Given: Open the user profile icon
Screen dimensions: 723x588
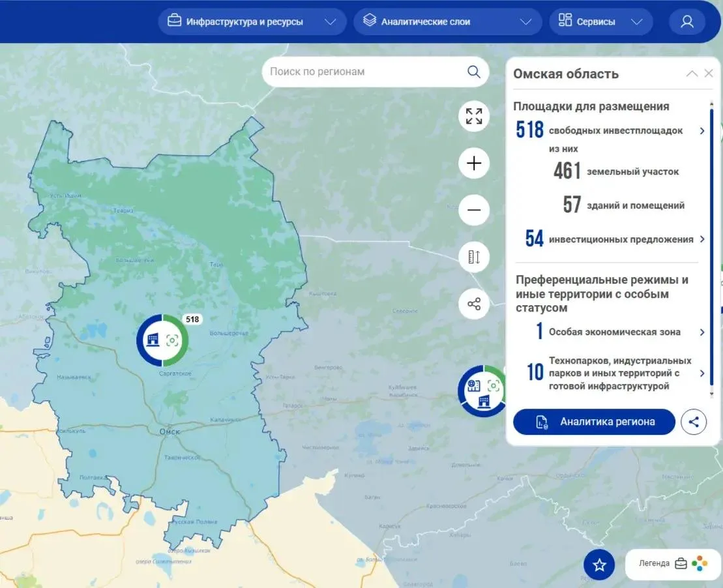Looking at the screenshot, I should (686, 22).
